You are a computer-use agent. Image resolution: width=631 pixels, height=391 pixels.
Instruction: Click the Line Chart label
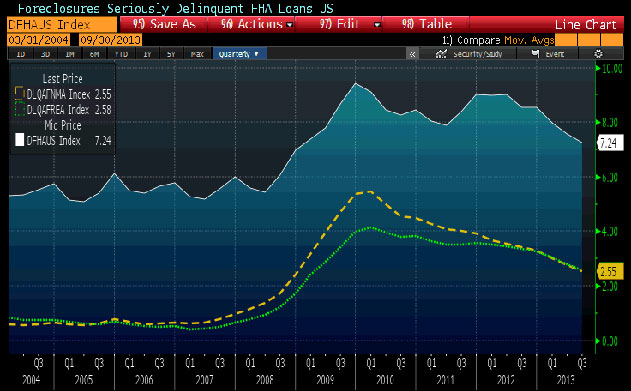(586, 25)
